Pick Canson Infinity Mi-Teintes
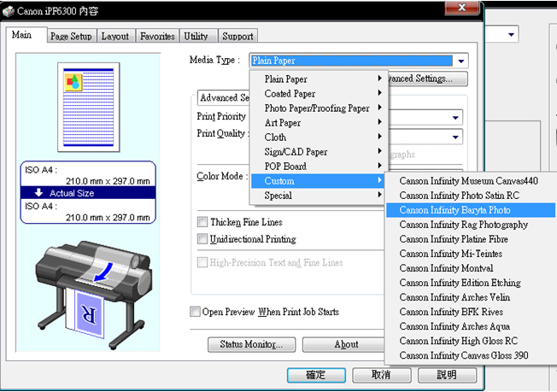Image resolution: width=557 pixels, height=392 pixels. (471, 254)
